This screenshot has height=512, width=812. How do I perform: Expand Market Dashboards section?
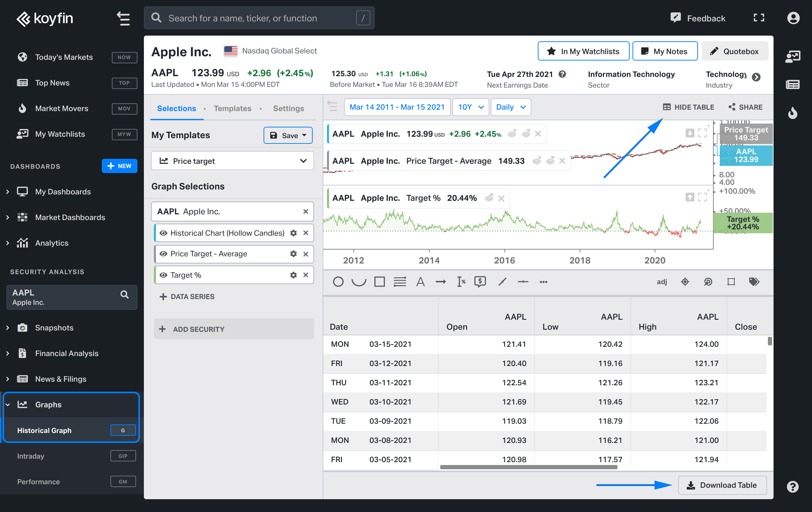pos(8,218)
